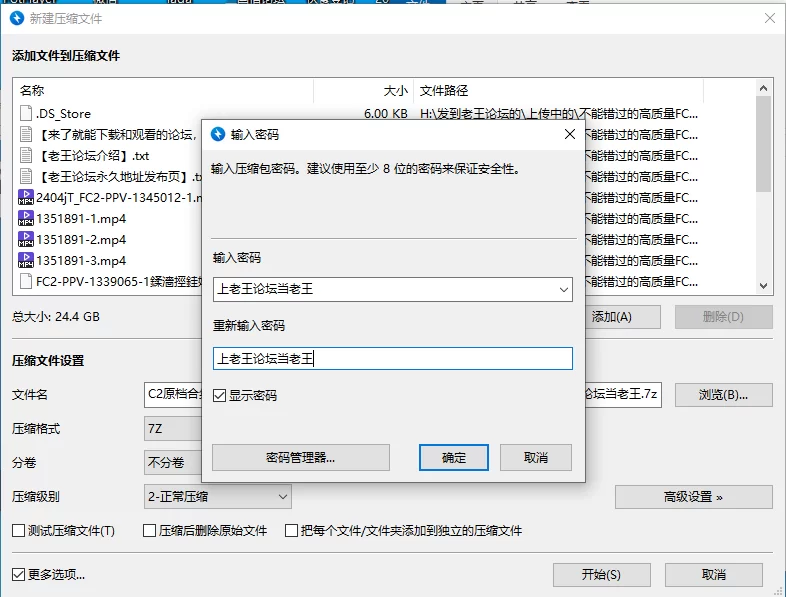Uncheck the 显示密码 checkbox
Screen dimensions: 786x597
click(220, 395)
